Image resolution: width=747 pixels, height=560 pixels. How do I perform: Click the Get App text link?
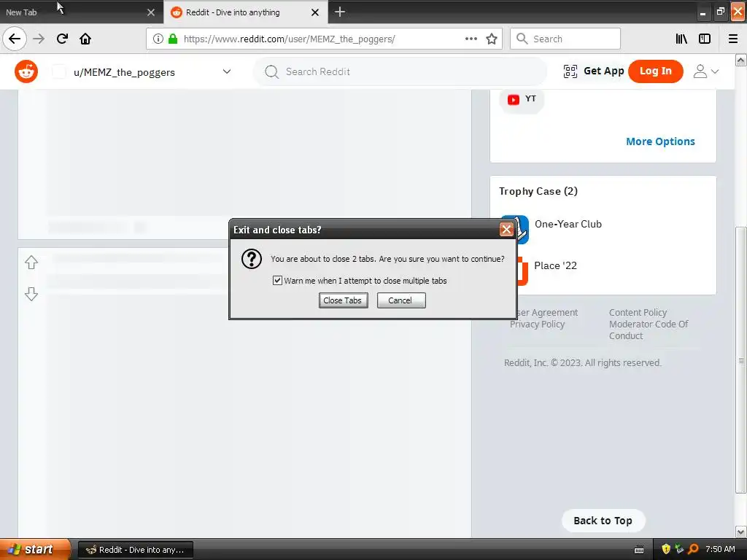coord(603,71)
